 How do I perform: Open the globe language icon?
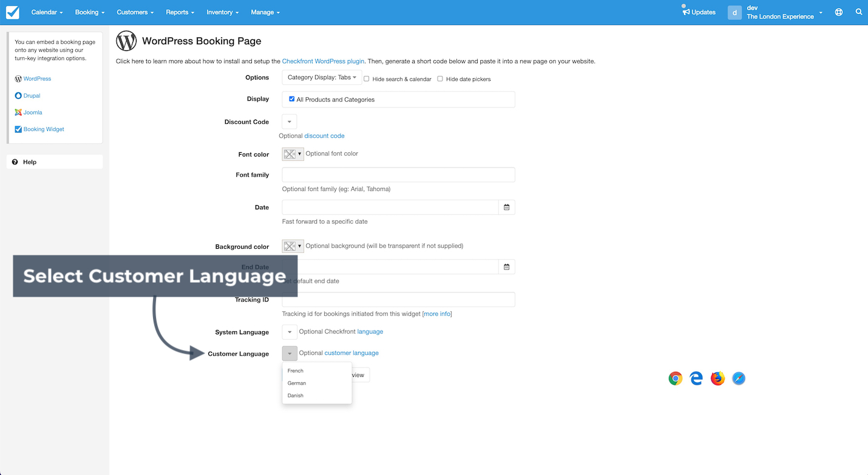(839, 12)
